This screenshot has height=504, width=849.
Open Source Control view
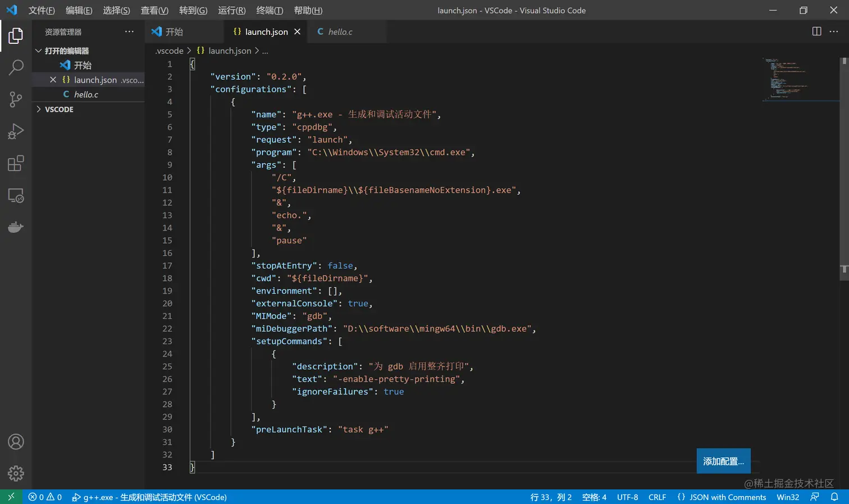[15, 99]
